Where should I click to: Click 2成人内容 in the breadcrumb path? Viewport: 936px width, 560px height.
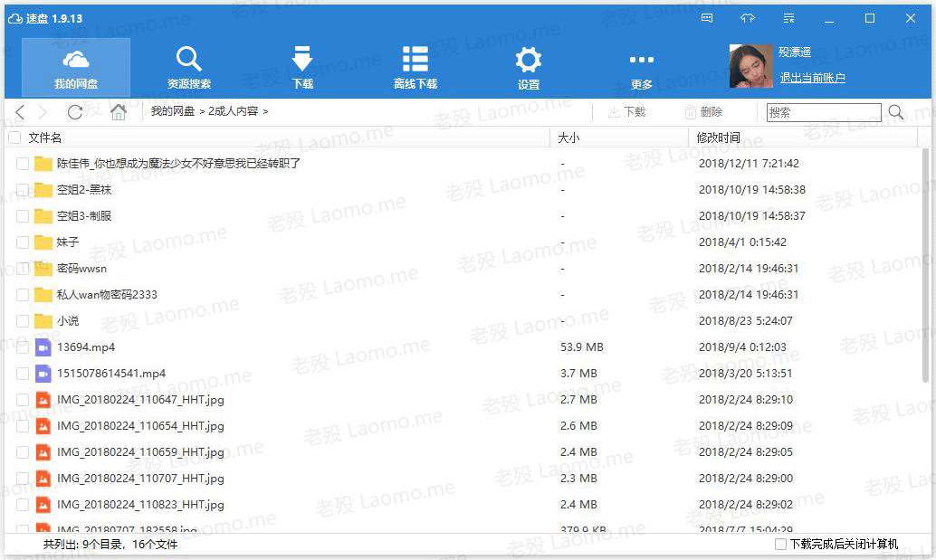[x=233, y=111]
